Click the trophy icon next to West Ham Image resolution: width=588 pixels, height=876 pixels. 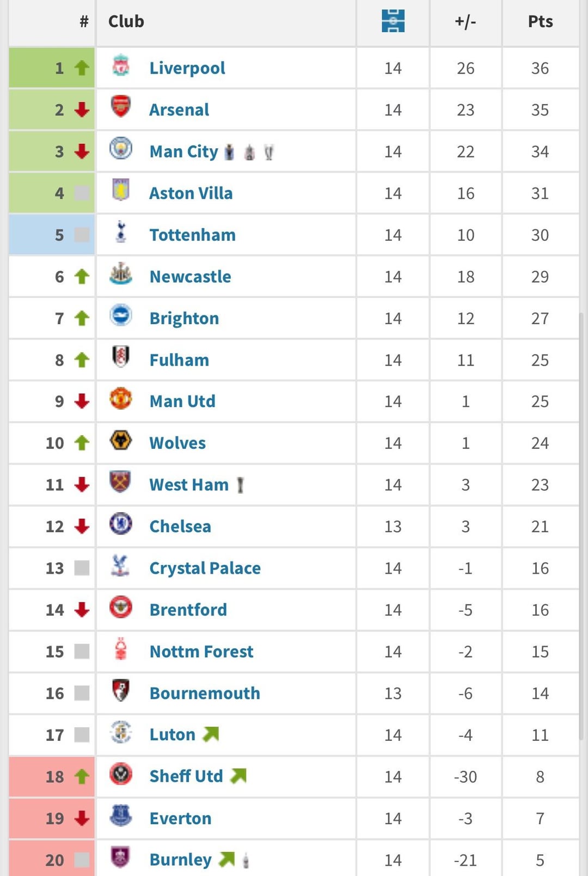coord(240,485)
